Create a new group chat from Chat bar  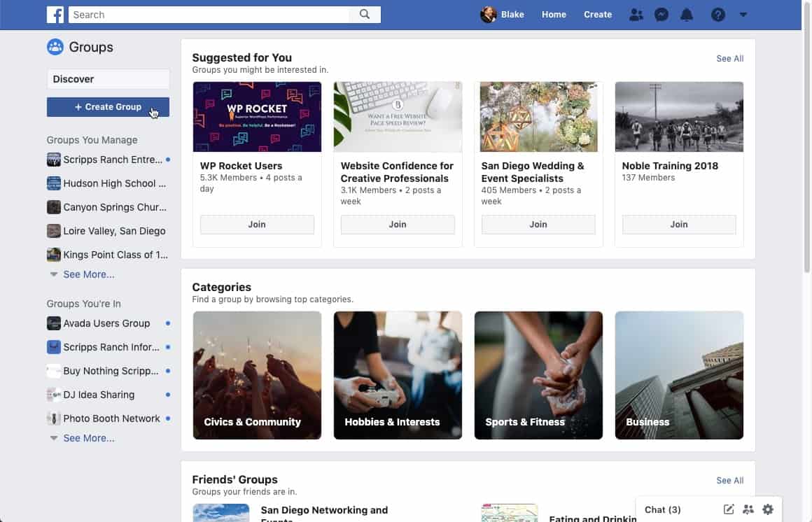click(748, 509)
